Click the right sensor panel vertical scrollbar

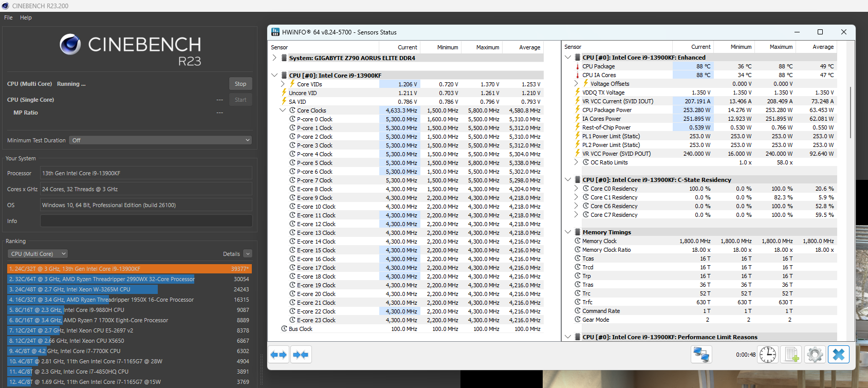pyautogui.click(x=851, y=113)
